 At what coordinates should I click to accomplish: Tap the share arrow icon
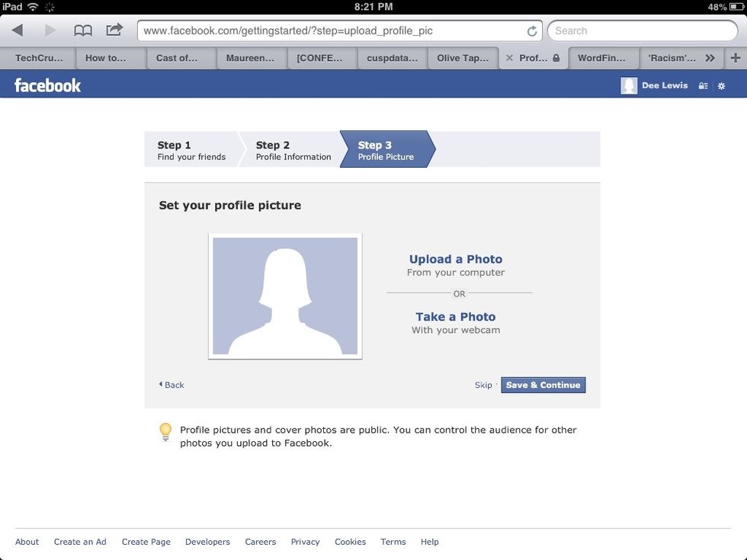(x=114, y=30)
